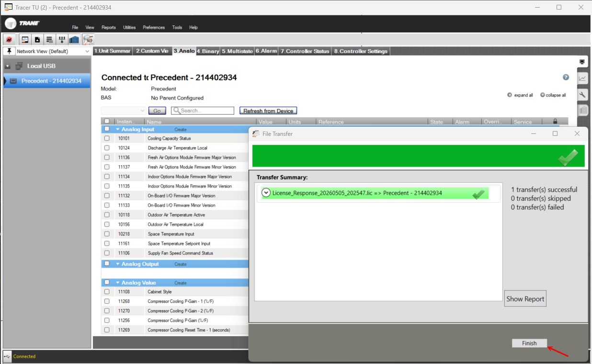This screenshot has height=364, width=592.
Task: Click the small monitor icon at top right
Action: point(582,62)
